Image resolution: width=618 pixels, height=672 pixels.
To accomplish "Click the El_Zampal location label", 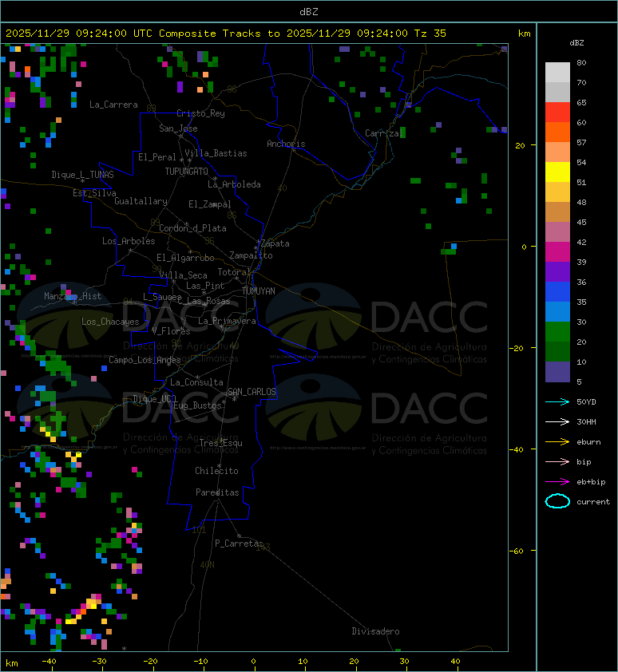I will 210,204.
